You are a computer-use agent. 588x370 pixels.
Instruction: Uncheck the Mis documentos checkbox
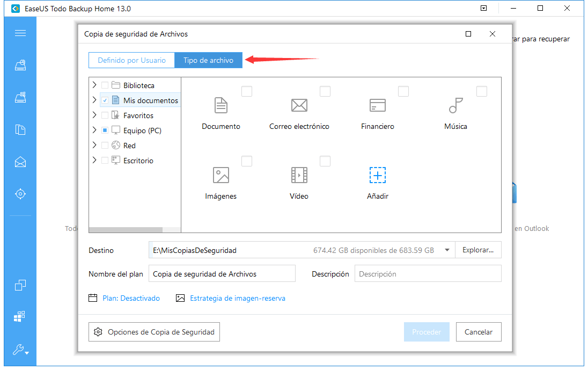[x=105, y=100]
